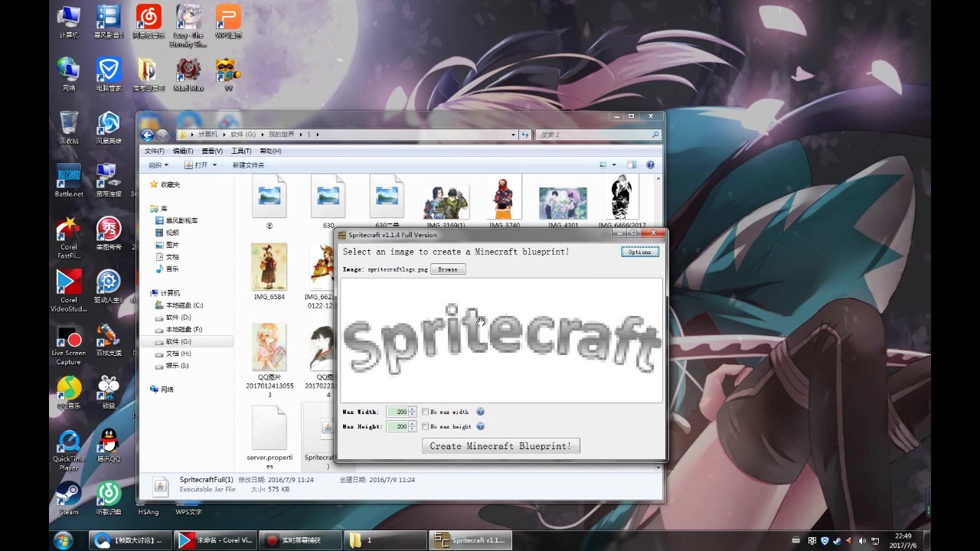Select 图片 library in navigation pane

pos(167,245)
